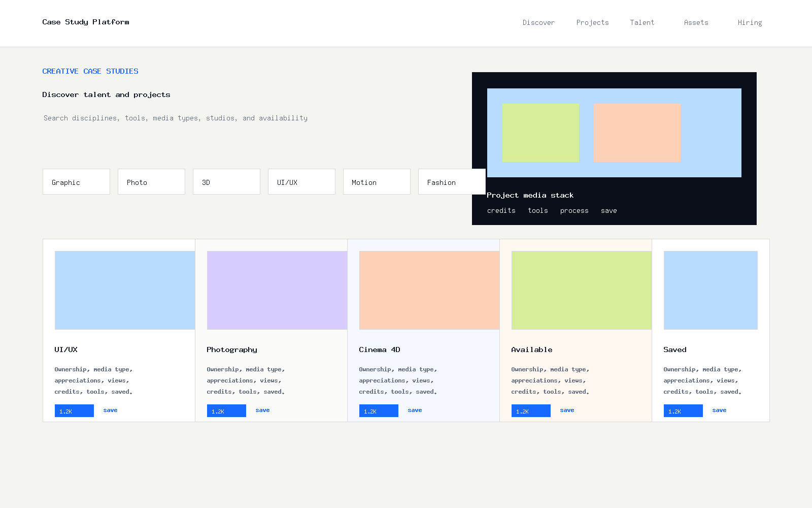Click the Photography card title
812x508 pixels.
(x=232, y=350)
